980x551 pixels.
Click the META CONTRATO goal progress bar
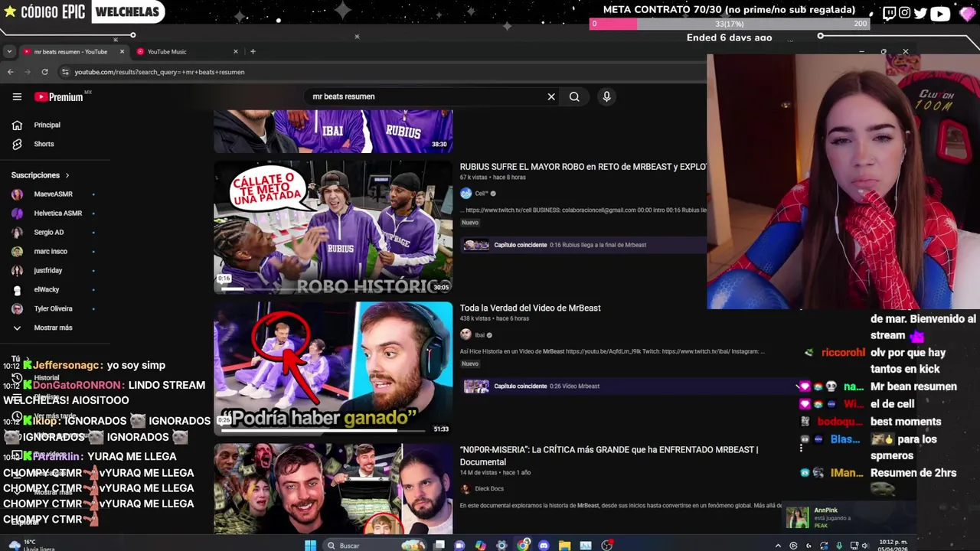pos(730,24)
